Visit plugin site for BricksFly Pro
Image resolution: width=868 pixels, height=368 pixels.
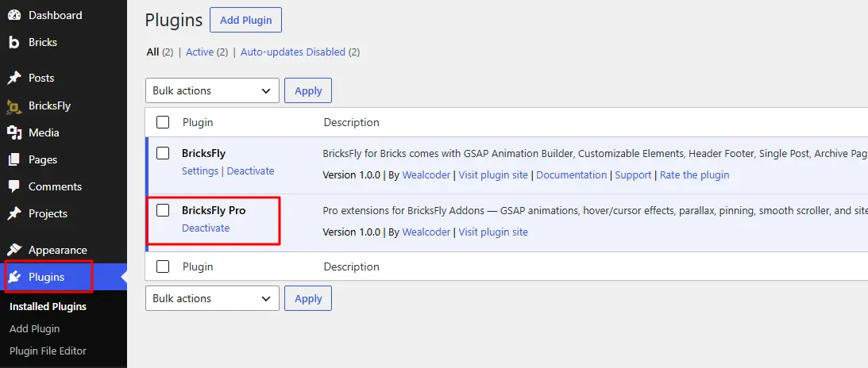click(x=493, y=232)
